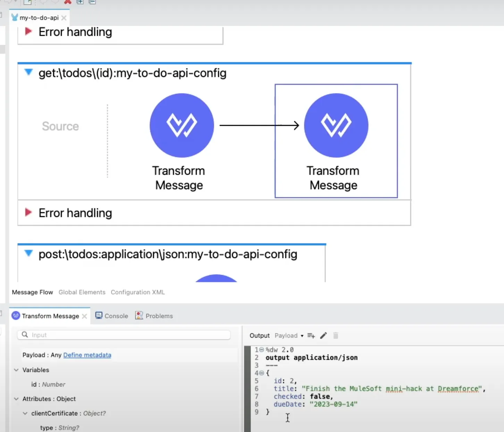
Task: Click the Mule icon on my-to-do-api tab
Action: (x=15, y=17)
